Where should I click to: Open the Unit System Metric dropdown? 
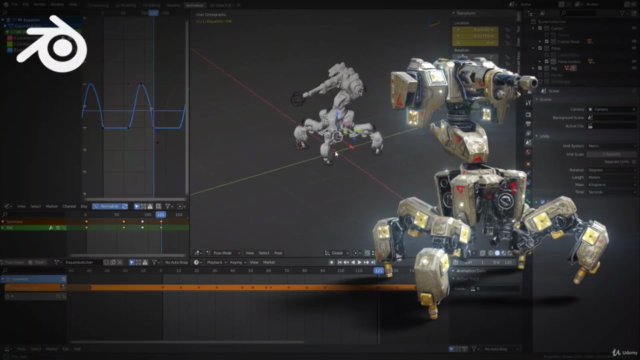coord(611,146)
